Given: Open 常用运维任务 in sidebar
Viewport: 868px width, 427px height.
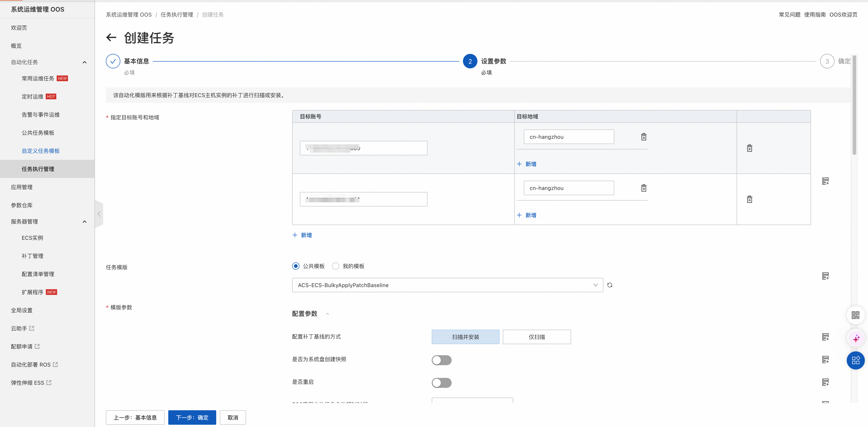Looking at the screenshot, I should (38, 79).
